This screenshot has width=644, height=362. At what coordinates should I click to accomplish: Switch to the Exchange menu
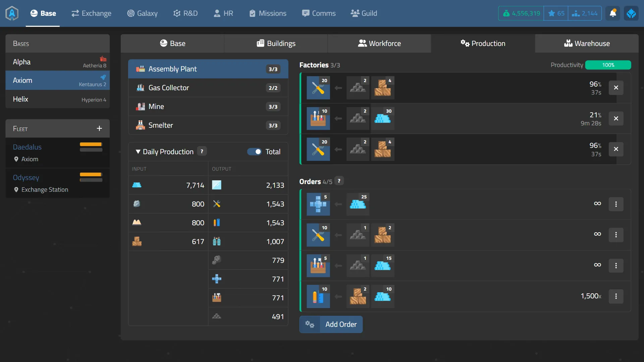click(91, 13)
